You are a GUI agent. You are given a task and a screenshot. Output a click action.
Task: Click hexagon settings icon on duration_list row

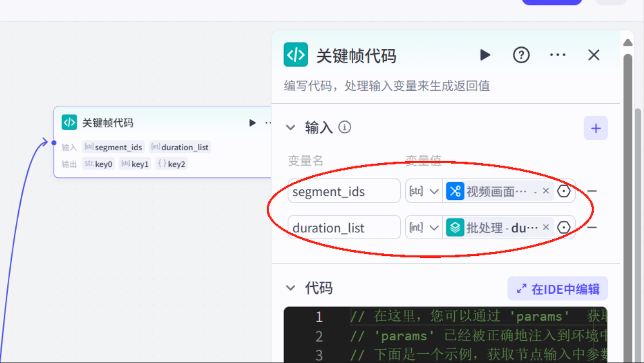coord(563,227)
